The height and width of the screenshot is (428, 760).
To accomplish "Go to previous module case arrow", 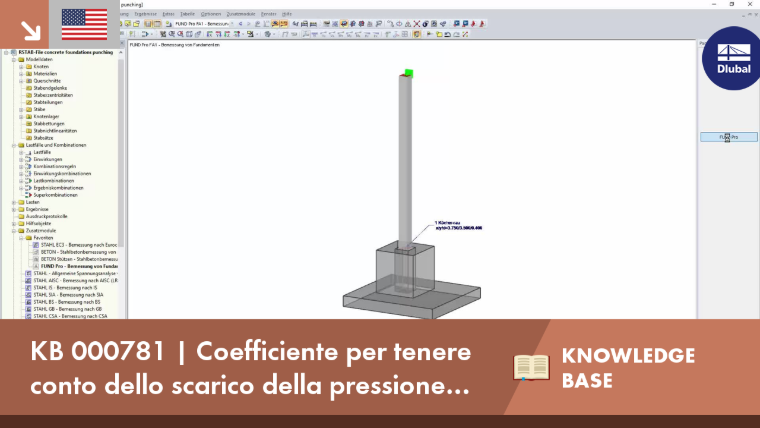I will [x=240, y=24].
